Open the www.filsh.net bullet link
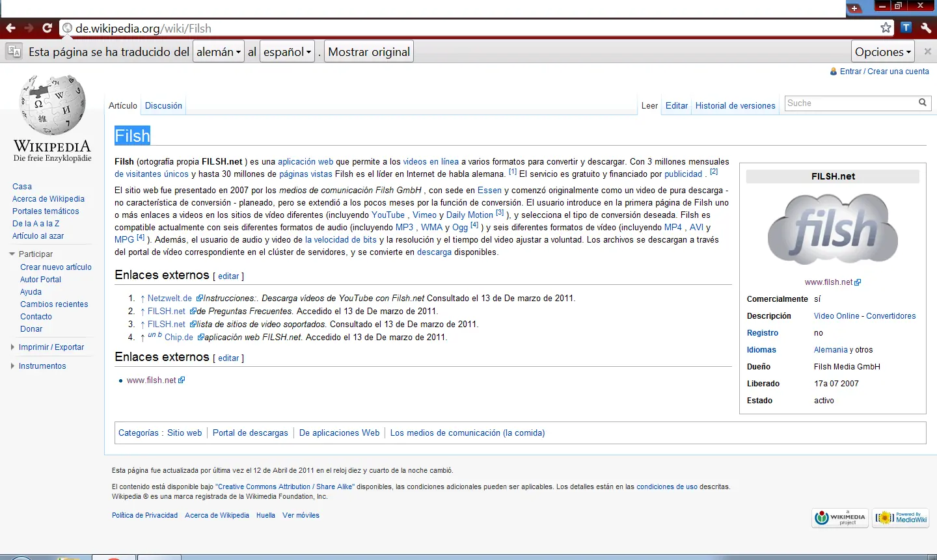The image size is (937, 560). 152,380
